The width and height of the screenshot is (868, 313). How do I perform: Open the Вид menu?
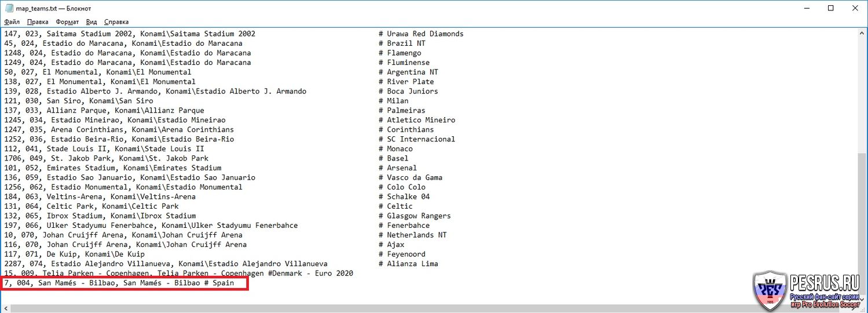(x=91, y=22)
